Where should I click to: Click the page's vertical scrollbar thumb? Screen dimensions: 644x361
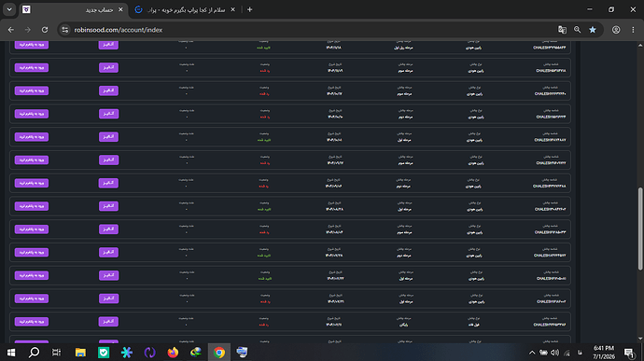tap(640, 229)
